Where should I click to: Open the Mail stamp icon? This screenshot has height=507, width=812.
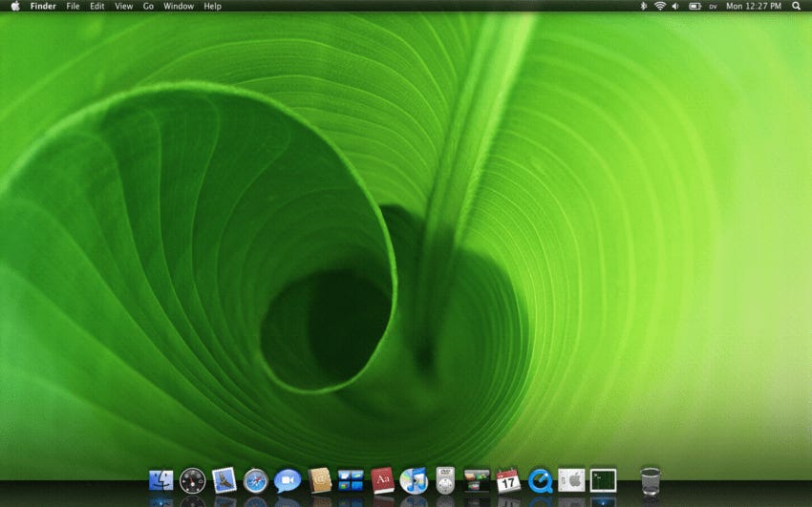pos(224,480)
